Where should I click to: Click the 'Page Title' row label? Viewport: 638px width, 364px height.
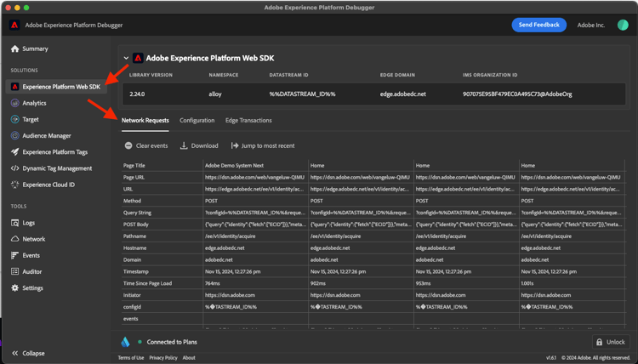pos(134,166)
